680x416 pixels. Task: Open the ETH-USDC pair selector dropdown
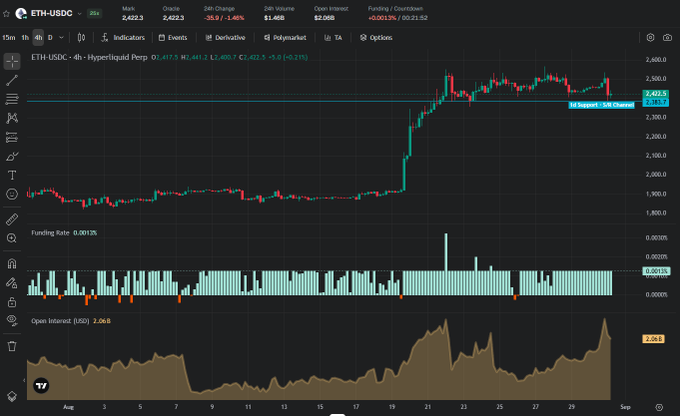[x=79, y=13]
